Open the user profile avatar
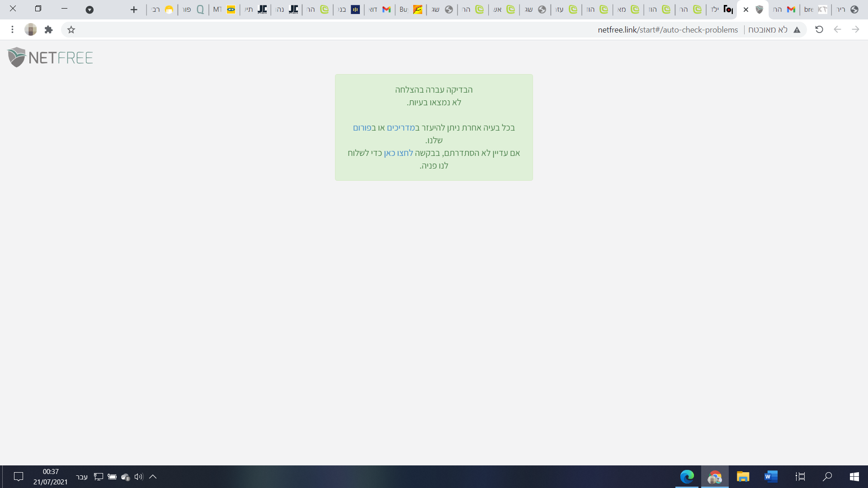 (x=31, y=30)
